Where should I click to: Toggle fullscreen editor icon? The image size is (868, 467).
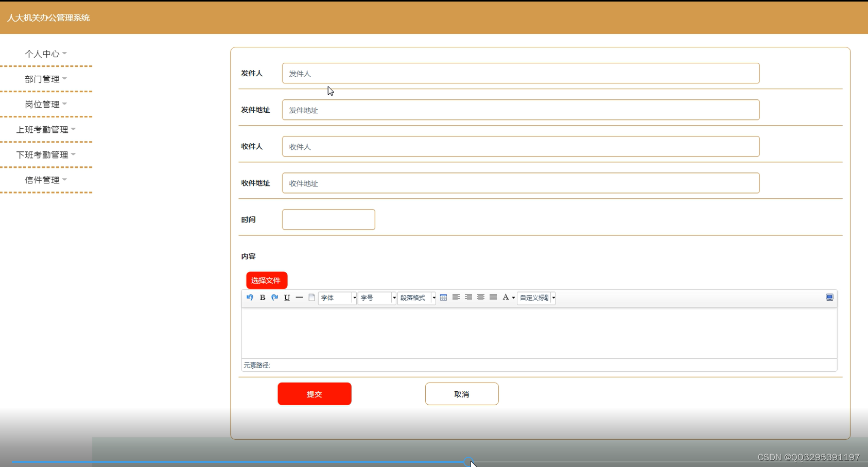[x=830, y=298]
